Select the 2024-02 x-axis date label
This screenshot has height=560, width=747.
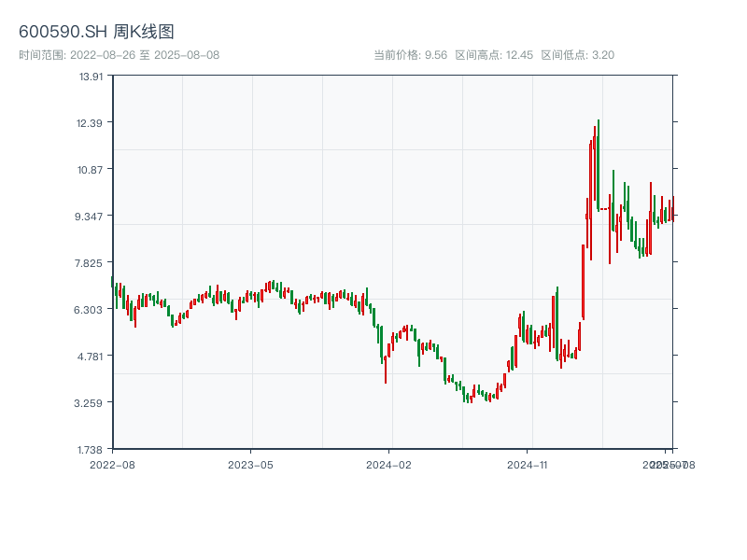click(389, 464)
